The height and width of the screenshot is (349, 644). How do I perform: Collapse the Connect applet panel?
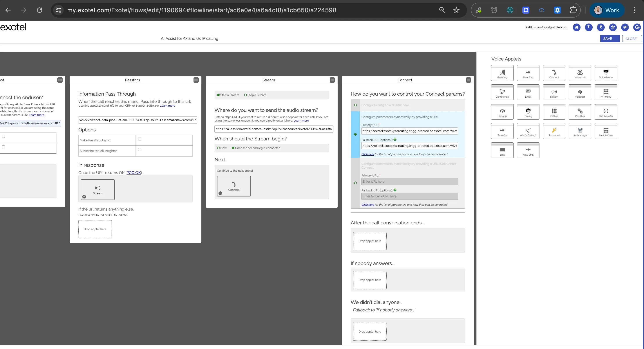point(469,80)
